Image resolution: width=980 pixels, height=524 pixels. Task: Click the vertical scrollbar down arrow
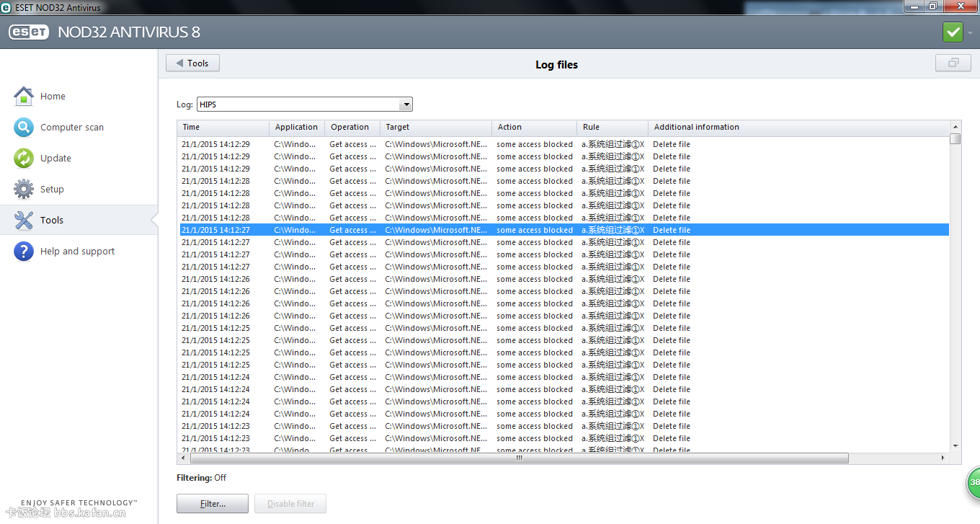(x=955, y=446)
